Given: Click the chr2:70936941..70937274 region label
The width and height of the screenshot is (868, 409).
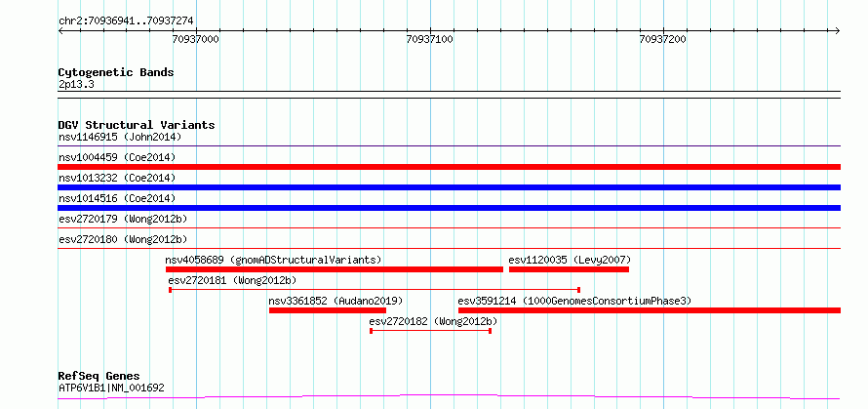Looking at the screenshot, I should pos(126,20).
